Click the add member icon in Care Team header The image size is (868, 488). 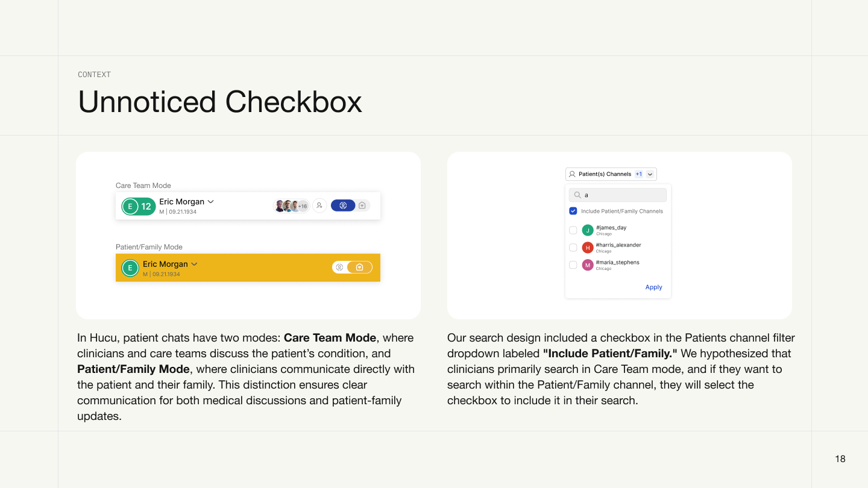tap(319, 205)
